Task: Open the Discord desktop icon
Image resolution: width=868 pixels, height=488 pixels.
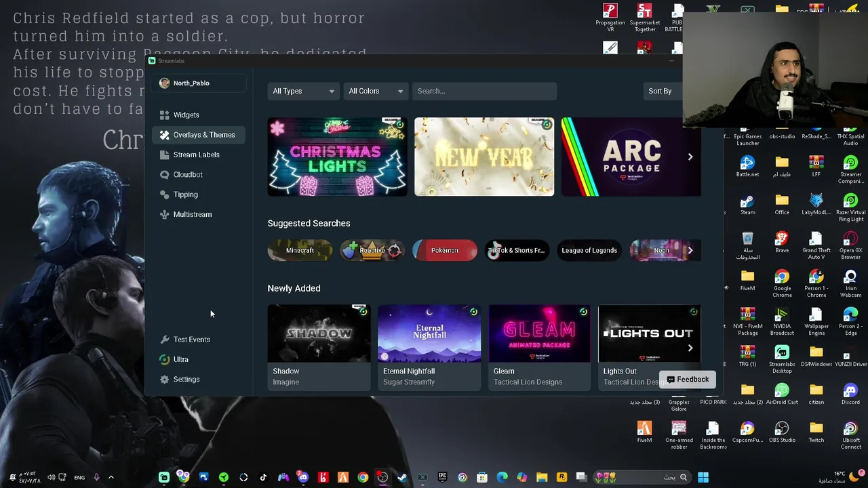Action: pyautogui.click(x=850, y=394)
